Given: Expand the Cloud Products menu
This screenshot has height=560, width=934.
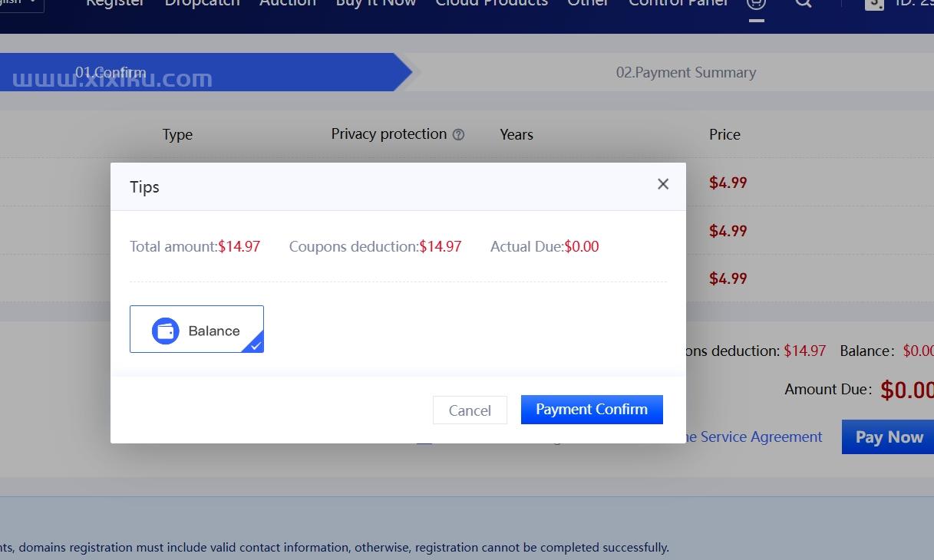Looking at the screenshot, I should pos(492,3).
